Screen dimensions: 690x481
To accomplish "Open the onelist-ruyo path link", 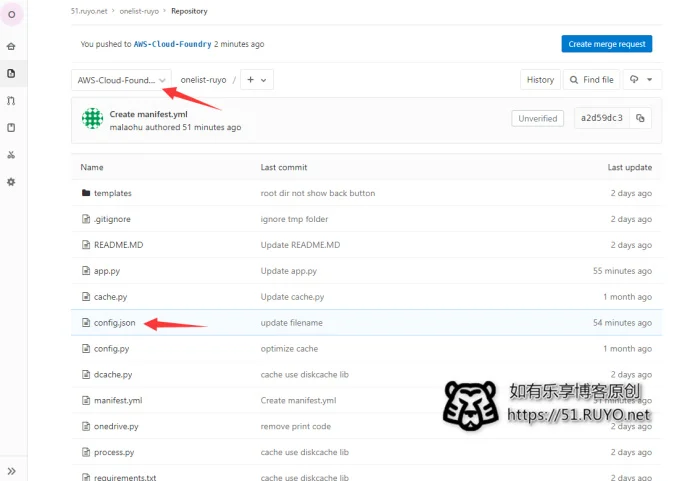I will pos(203,80).
